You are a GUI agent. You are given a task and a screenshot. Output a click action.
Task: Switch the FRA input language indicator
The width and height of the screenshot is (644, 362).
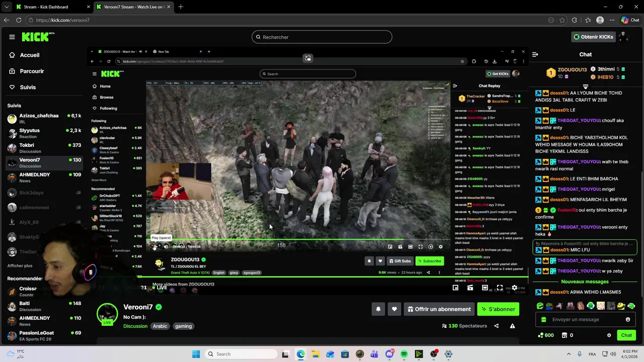tap(592, 354)
